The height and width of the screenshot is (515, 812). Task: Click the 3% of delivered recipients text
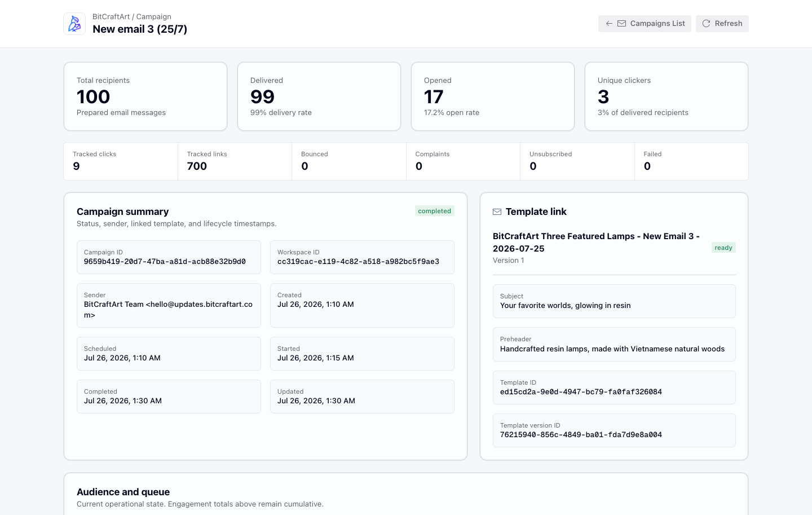click(643, 113)
